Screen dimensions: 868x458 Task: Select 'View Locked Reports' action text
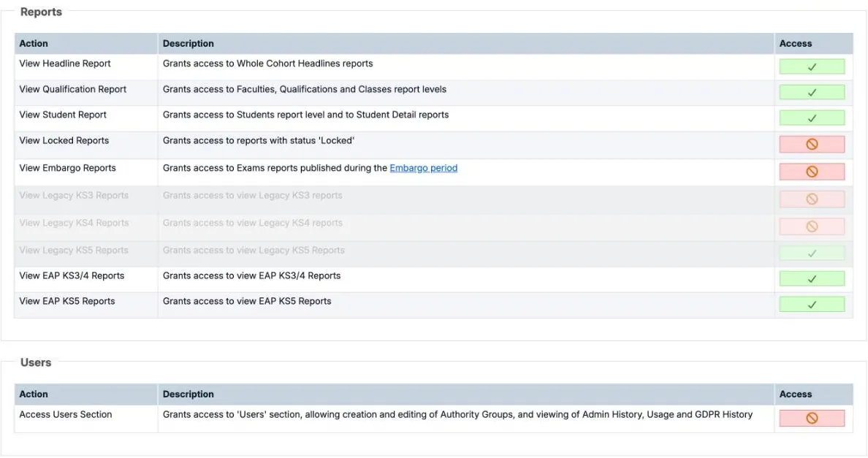[x=64, y=140]
